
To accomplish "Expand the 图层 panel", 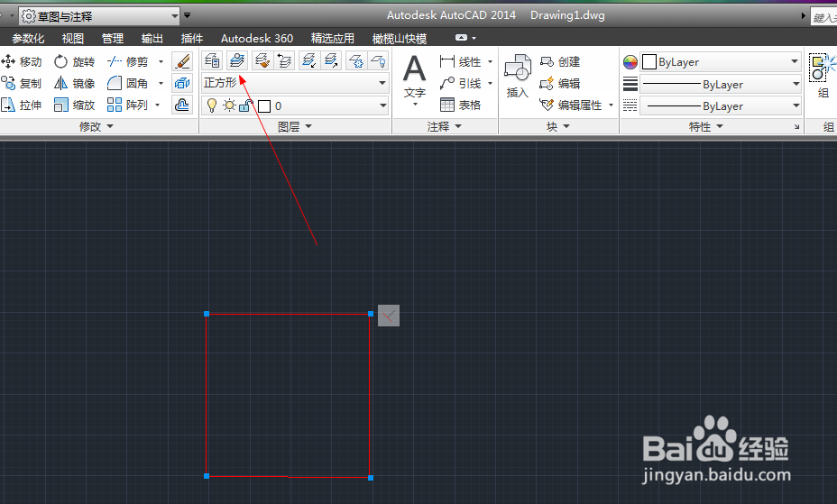I will [295, 126].
